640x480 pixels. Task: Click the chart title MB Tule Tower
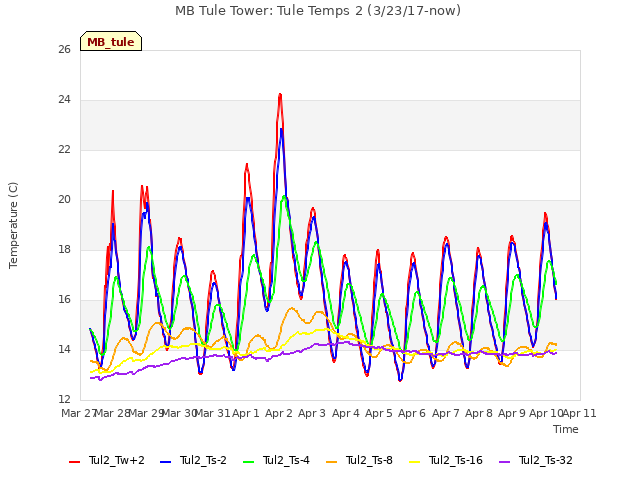[318, 11]
